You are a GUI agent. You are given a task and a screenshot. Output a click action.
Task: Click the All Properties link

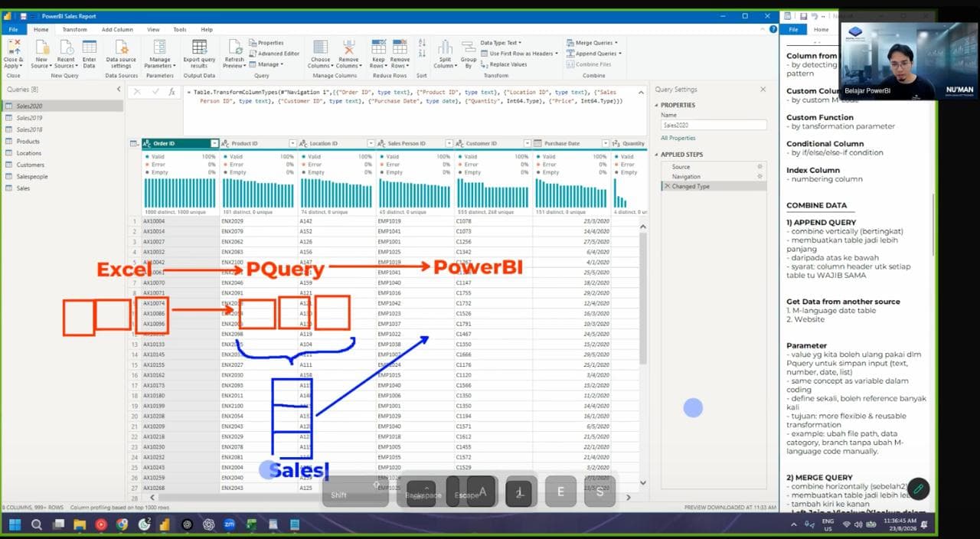tap(678, 138)
